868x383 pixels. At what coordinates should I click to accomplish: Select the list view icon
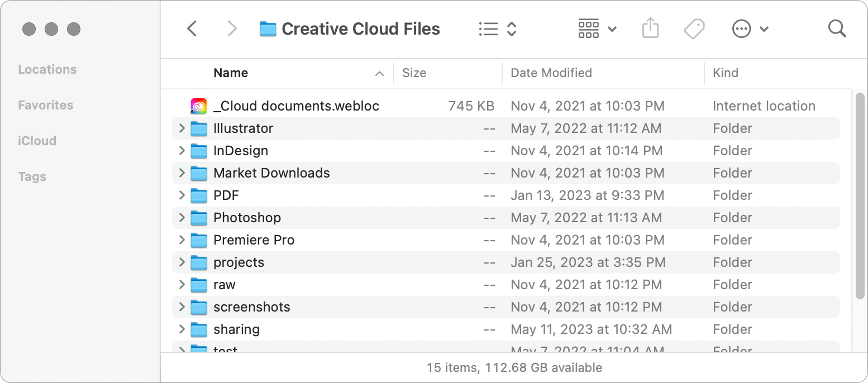[x=487, y=28]
